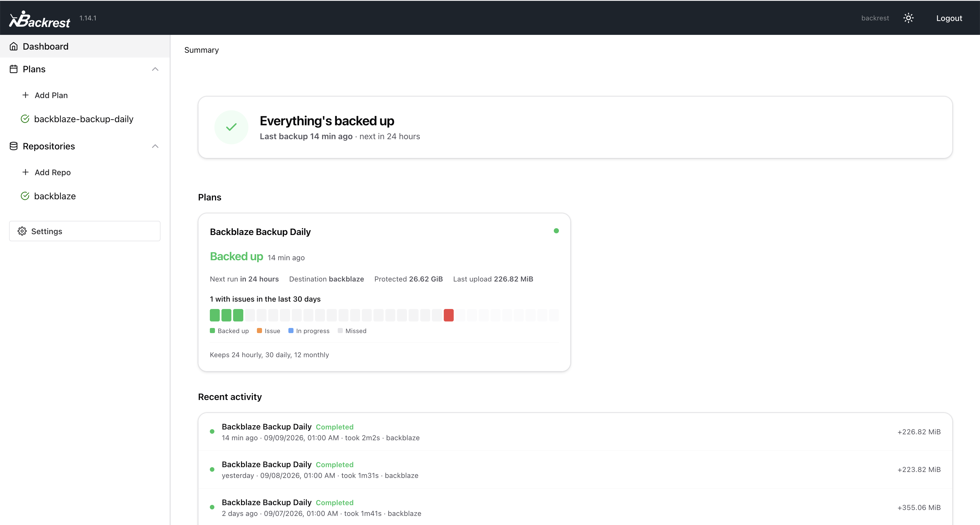Click the 1.14.1 version label

point(88,18)
